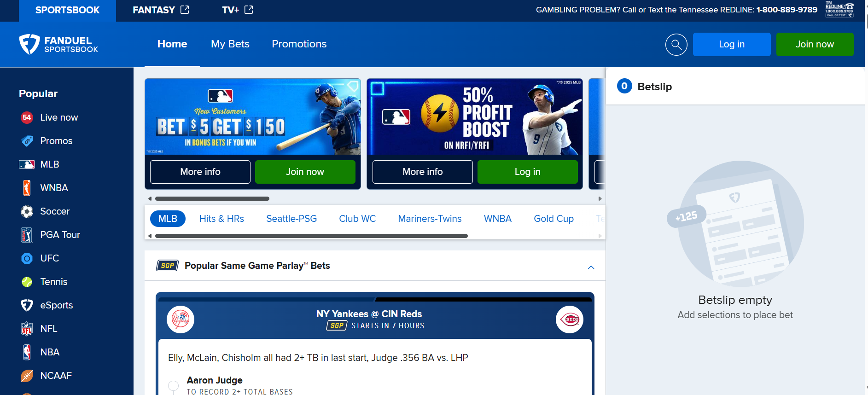Click the PGA Tour logo icon

coord(27,235)
